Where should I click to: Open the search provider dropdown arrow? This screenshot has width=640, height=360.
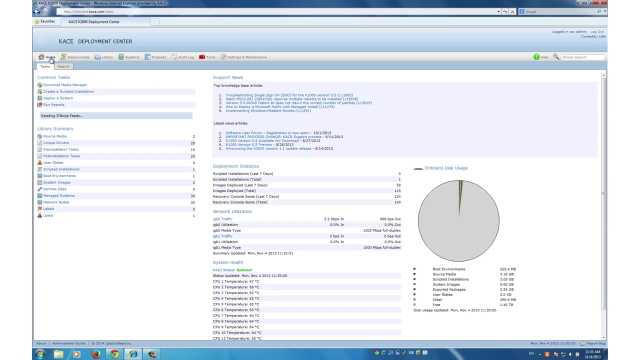click(x=605, y=11)
